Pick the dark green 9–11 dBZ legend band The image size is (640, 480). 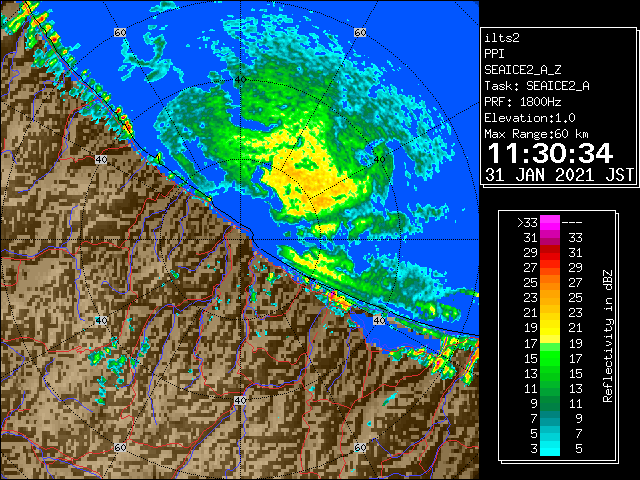tap(550, 403)
